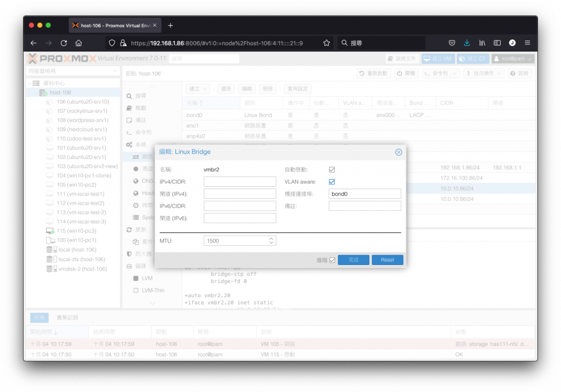
Task: Click the Pocket save icon in toolbar
Action: coord(451,43)
